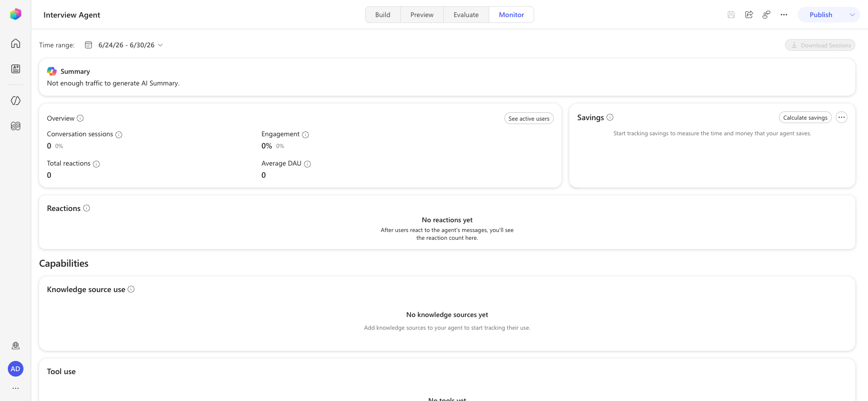Click the Engagement 0% value
The width and height of the screenshot is (868, 401).
(267, 146)
